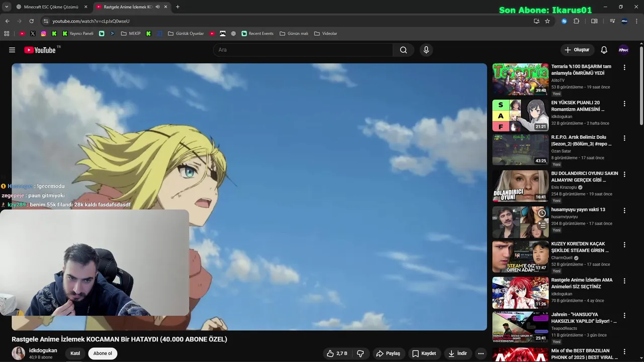Open the Shazam extension

pos(564,21)
